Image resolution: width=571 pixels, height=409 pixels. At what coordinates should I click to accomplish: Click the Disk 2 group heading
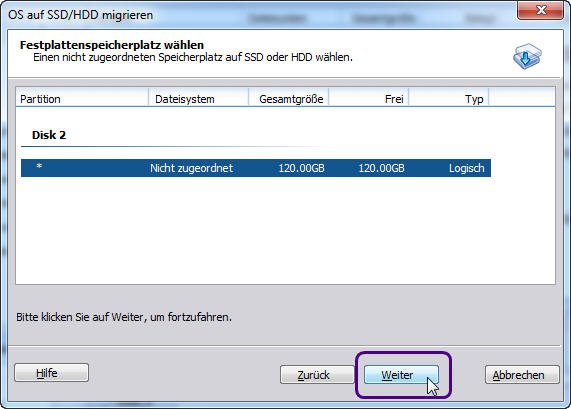[x=49, y=135]
